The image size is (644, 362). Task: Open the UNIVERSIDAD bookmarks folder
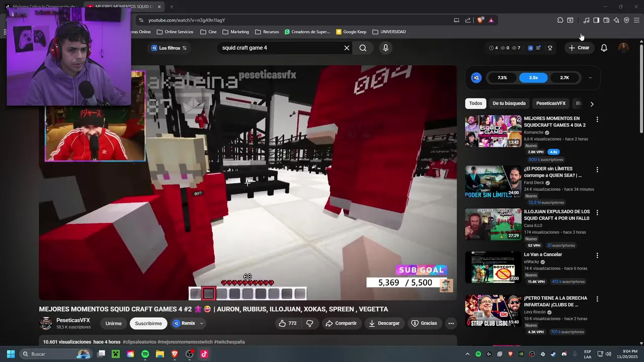(x=389, y=32)
